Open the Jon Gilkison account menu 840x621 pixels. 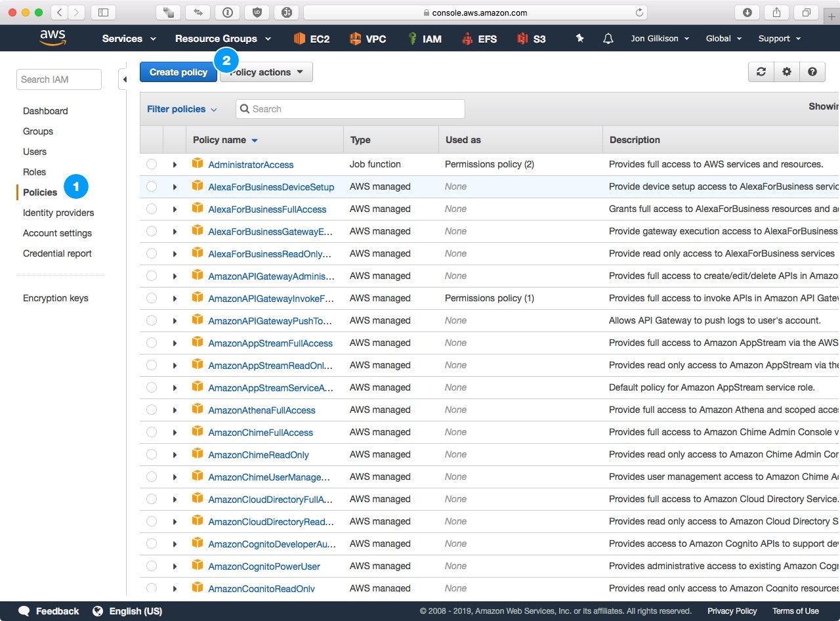(x=660, y=39)
